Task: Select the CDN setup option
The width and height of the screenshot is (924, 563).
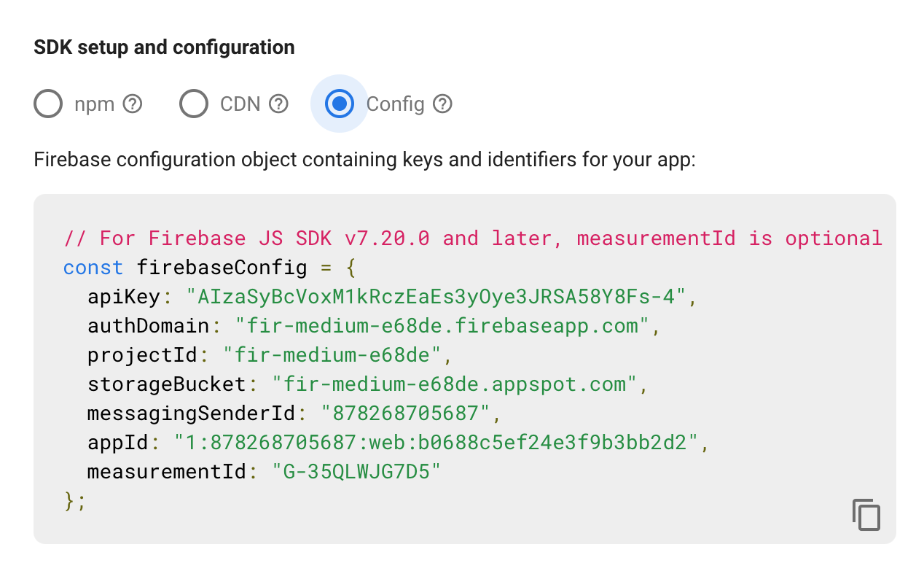Action: [194, 104]
